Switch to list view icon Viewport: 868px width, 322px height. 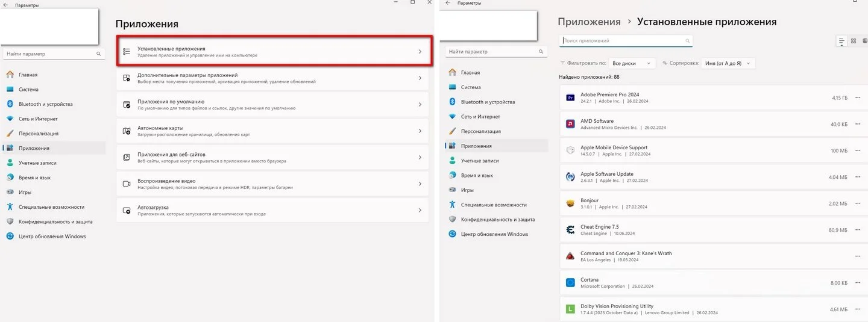(x=841, y=41)
